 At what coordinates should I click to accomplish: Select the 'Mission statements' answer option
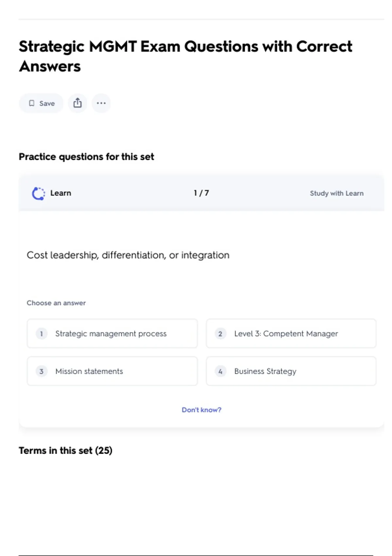[x=112, y=371]
